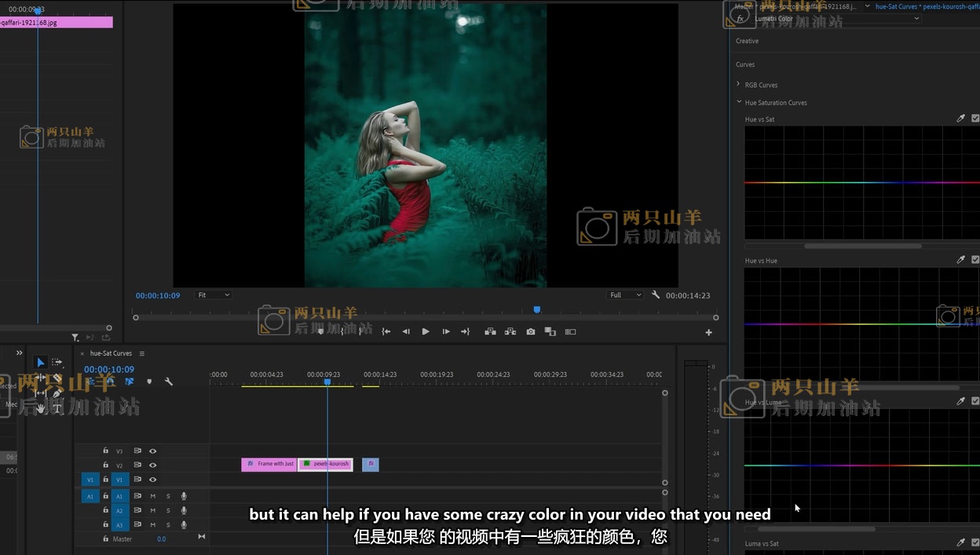
Task: Open the Full playback resolution dropdown
Action: tap(626, 295)
